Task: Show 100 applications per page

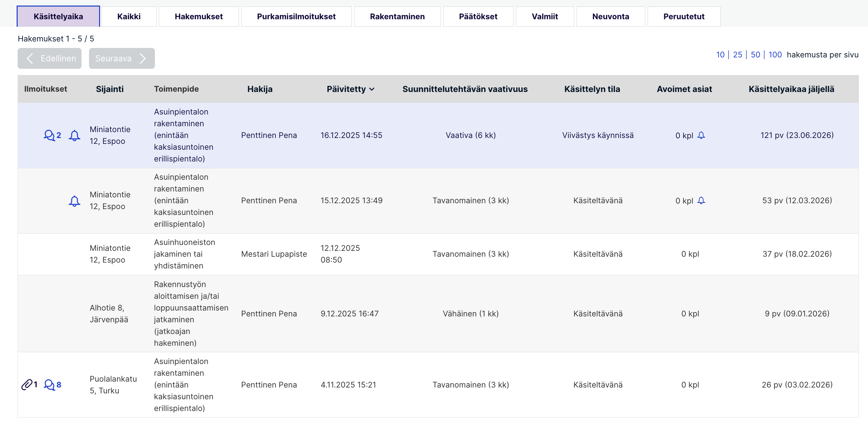Action: click(x=775, y=54)
